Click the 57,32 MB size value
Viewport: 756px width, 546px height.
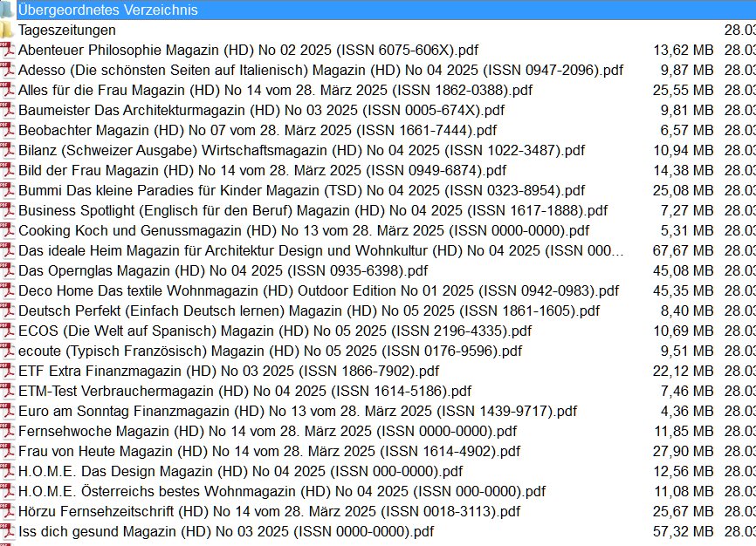683,531
